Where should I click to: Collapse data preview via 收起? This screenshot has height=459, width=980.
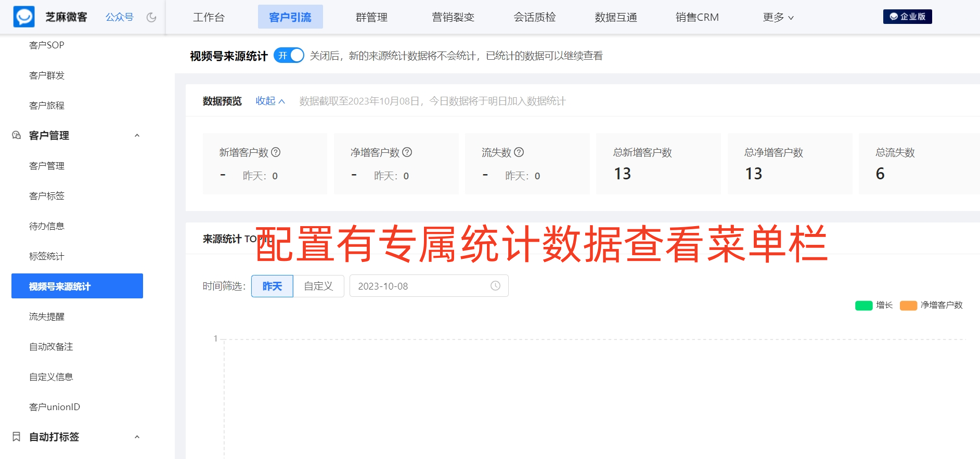pyautogui.click(x=270, y=101)
